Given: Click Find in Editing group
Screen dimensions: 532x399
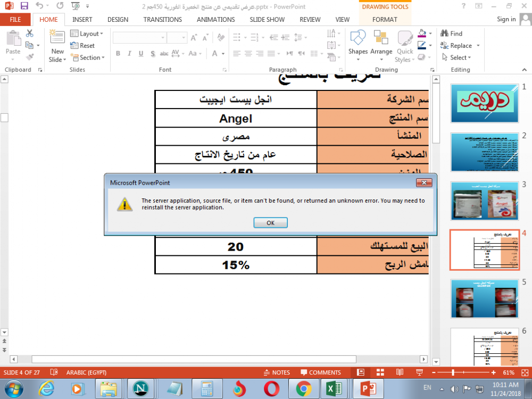Looking at the screenshot, I should tap(452, 33).
